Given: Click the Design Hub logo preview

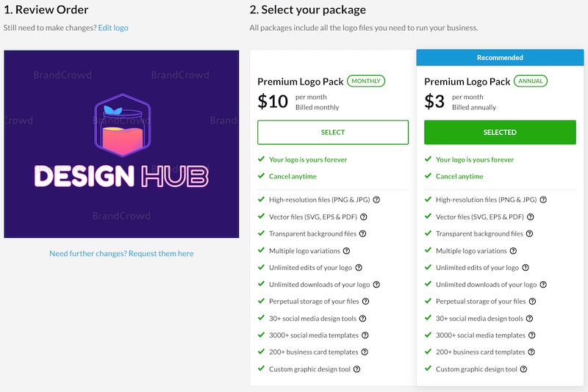Looking at the screenshot, I should pyautogui.click(x=121, y=144).
